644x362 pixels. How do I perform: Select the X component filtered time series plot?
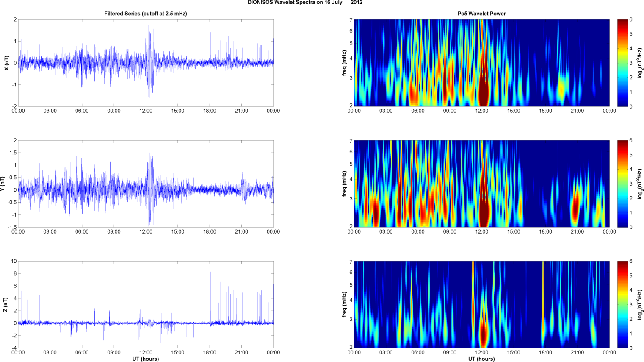click(x=146, y=63)
